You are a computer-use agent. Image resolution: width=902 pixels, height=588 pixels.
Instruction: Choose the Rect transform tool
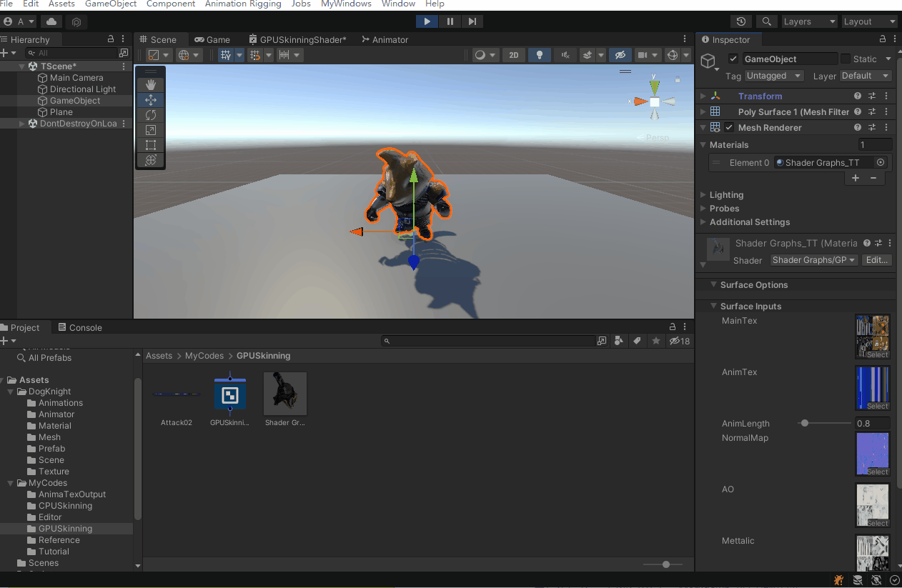[150, 145]
